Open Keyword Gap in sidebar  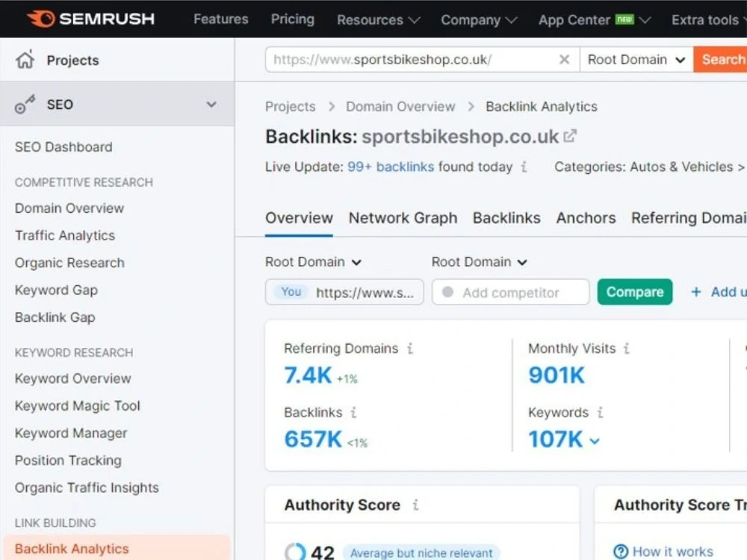click(x=56, y=290)
